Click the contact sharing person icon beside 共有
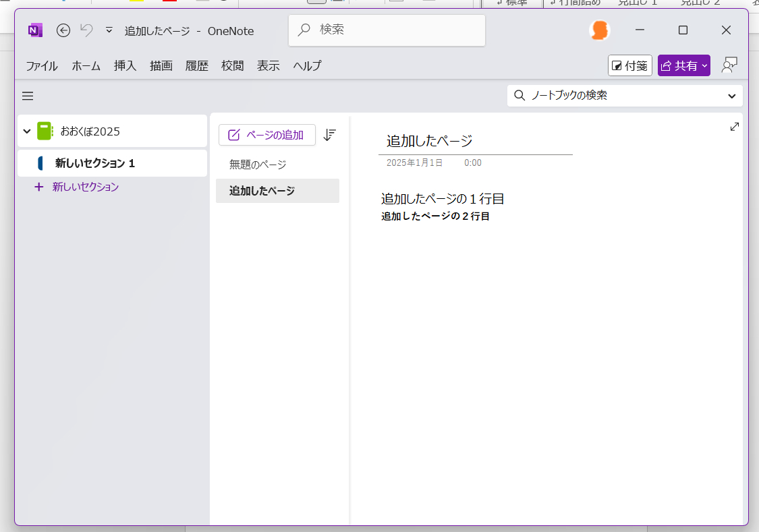 coord(729,65)
